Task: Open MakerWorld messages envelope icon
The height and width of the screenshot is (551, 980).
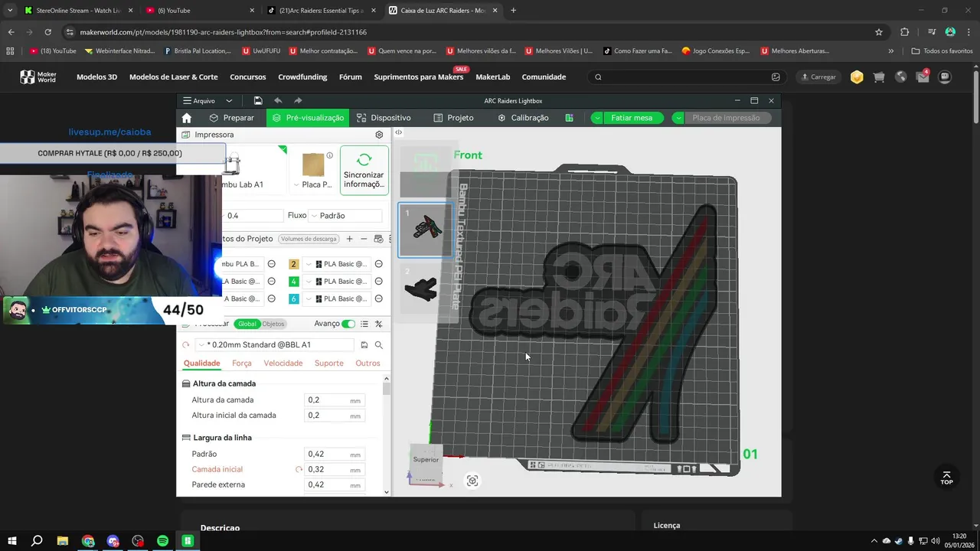Action: click(x=923, y=77)
